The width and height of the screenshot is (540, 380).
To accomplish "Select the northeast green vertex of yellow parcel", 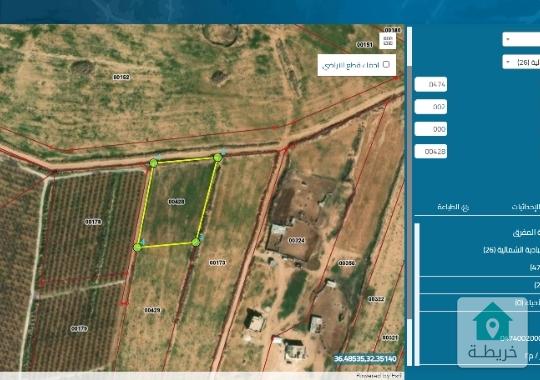I will pos(218,158).
